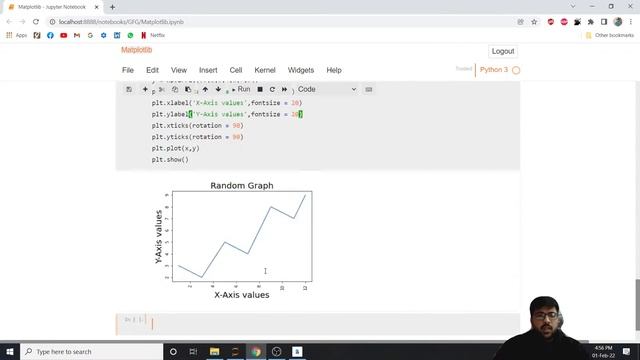Open the Netflix bookmark
This screenshot has width=640, height=360.
[x=153, y=36]
